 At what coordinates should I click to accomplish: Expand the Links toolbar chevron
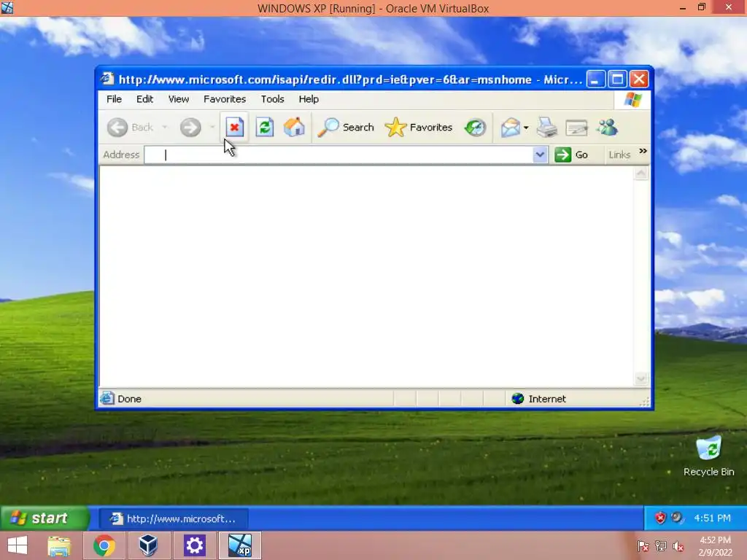click(x=643, y=151)
